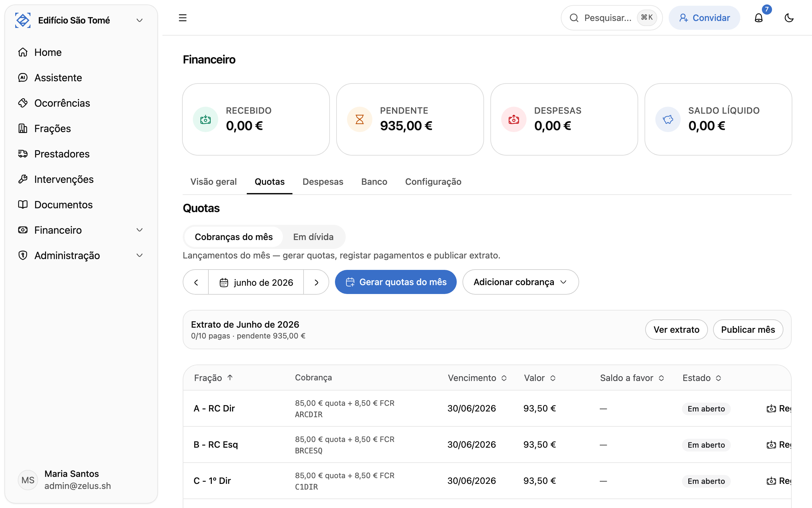Sort table by Estado column
Screen dimensions: 812x508
[702, 378]
